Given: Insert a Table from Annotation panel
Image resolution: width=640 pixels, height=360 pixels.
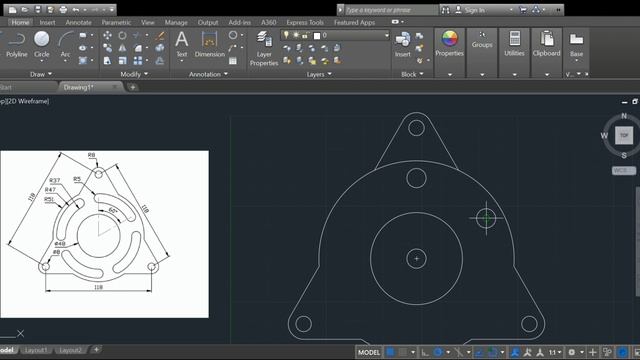Looking at the screenshot, I should 233,61.
